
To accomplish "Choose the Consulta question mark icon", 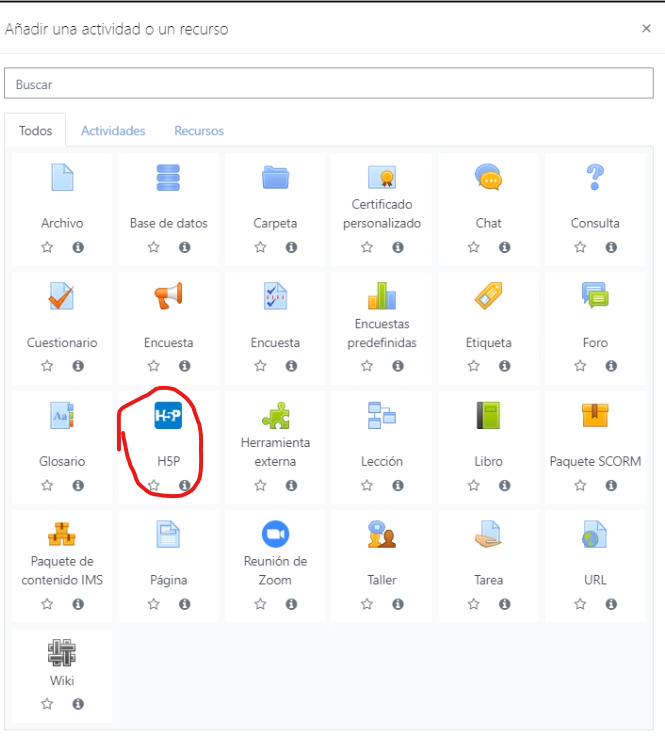I will pyautogui.click(x=595, y=177).
